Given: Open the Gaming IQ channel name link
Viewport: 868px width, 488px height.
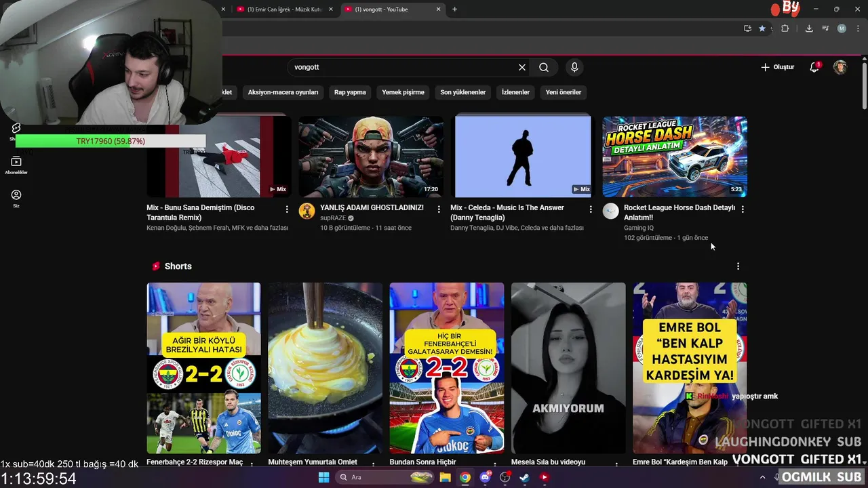Looking at the screenshot, I should click(639, 228).
